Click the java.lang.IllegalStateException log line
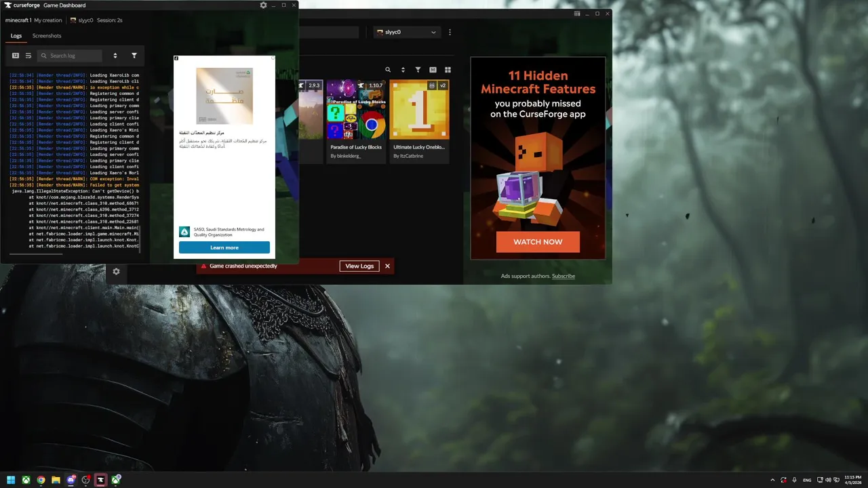 pyautogui.click(x=75, y=191)
